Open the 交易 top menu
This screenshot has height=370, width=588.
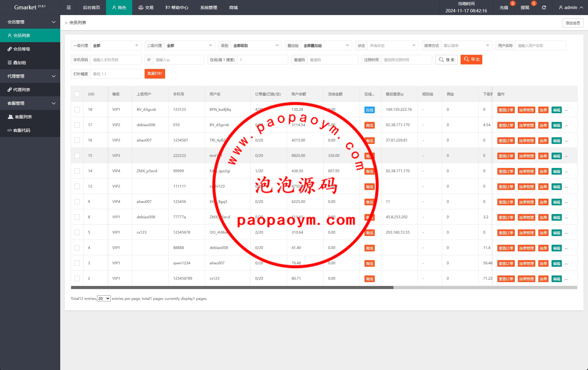coord(146,8)
